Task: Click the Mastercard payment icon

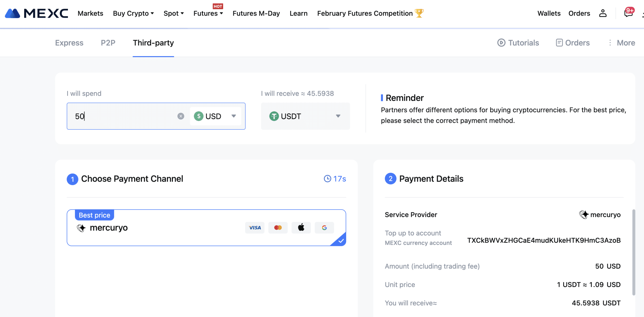Action: (278, 228)
